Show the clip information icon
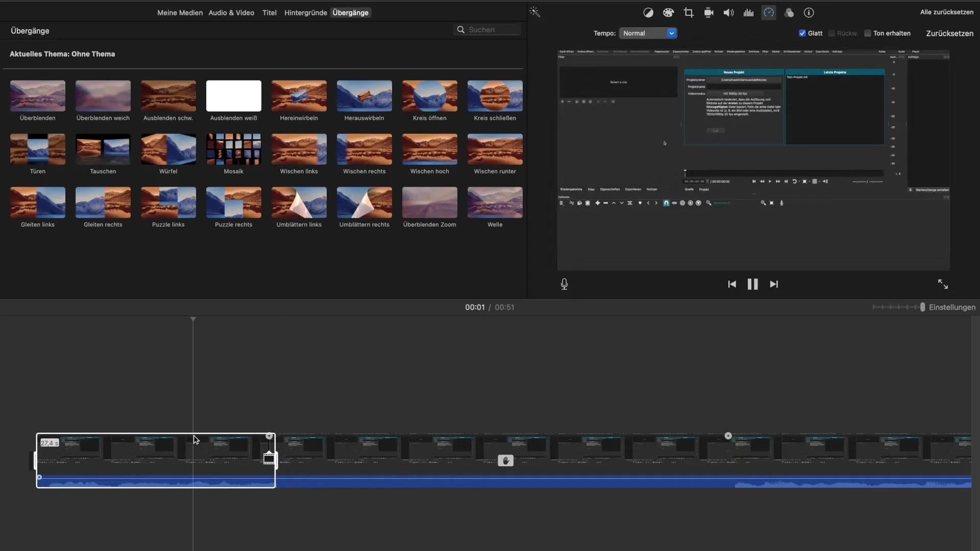Viewport: 980px width, 551px height. (x=808, y=13)
